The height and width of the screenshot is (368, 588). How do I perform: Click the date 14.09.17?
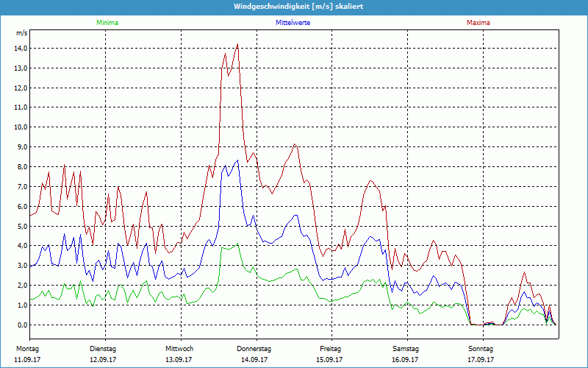coord(254,360)
